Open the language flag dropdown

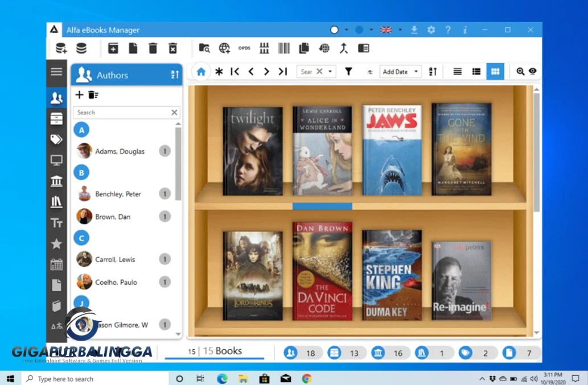click(400, 30)
